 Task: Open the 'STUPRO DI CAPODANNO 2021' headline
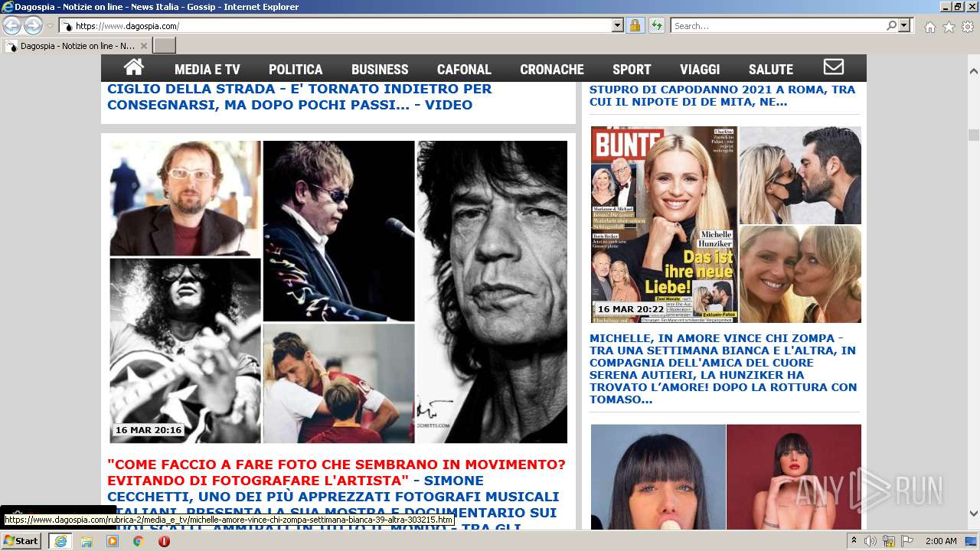pos(722,96)
